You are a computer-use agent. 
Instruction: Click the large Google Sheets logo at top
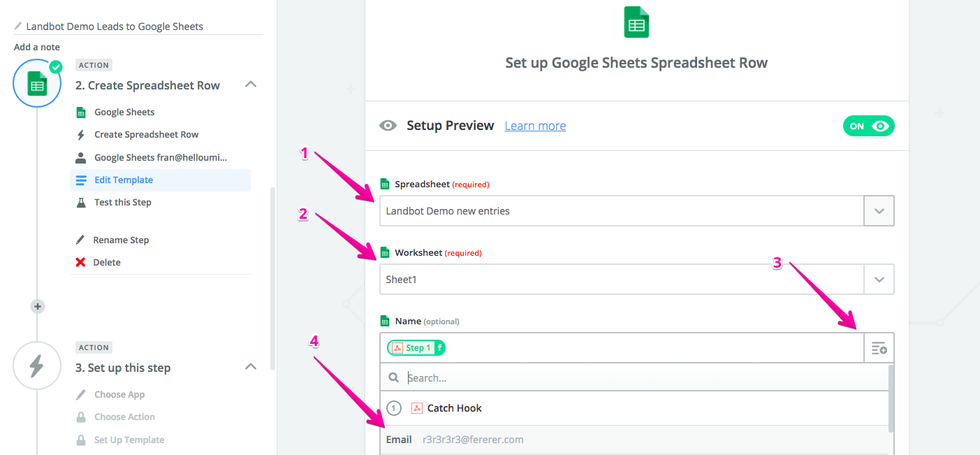pos(636,22)
